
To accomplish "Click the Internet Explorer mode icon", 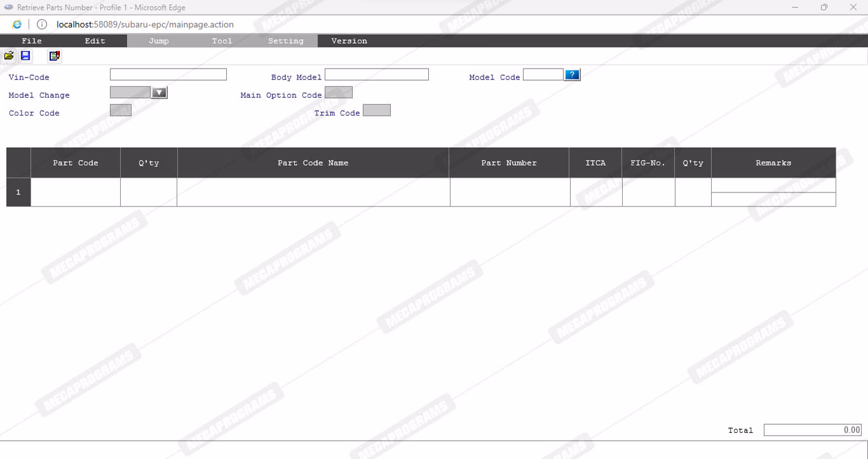I will [x=17, y=25].
